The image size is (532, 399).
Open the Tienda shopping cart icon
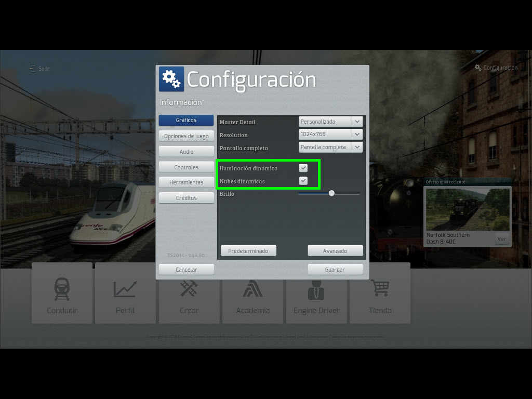pyautogui.click(x=380, y=288)
